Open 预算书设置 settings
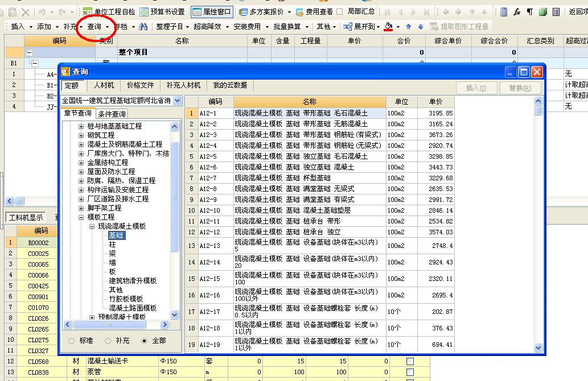Image resolution: width=588 pixels, height=381 pixels. [x=162, y=12]
